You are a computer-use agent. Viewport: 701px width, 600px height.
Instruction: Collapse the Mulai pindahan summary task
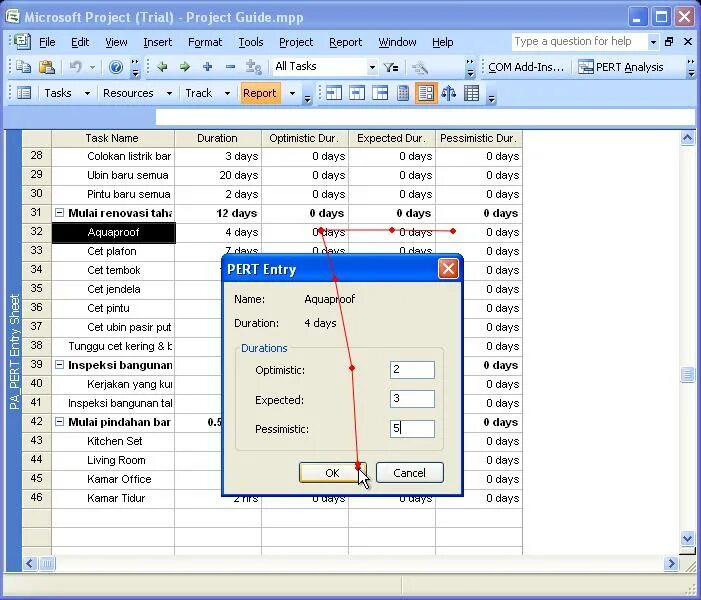tap(59, 422)
